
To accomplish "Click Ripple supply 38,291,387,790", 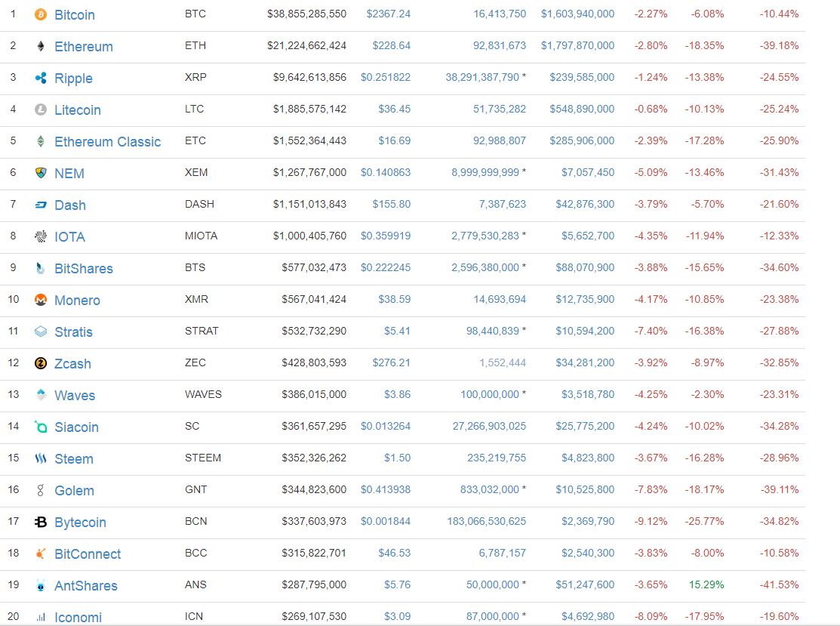I will pos(483,77).
